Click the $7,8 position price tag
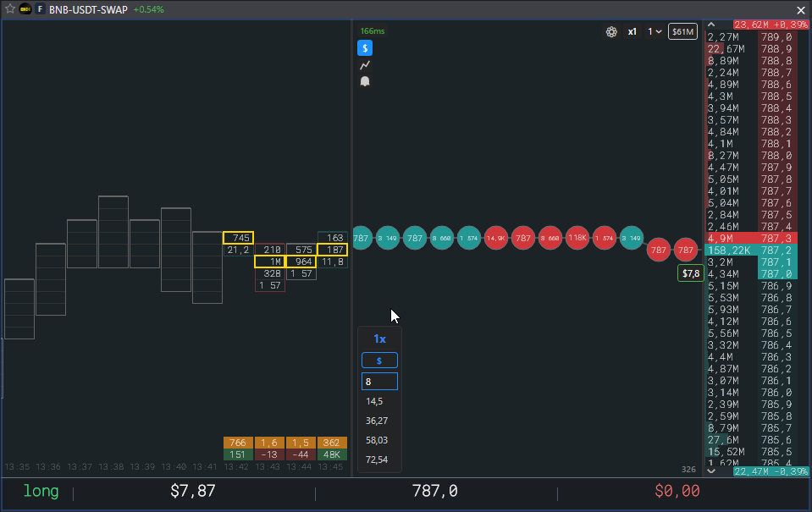Image resolution: width=812 pixels, height=512 pixels. (691, 273)
